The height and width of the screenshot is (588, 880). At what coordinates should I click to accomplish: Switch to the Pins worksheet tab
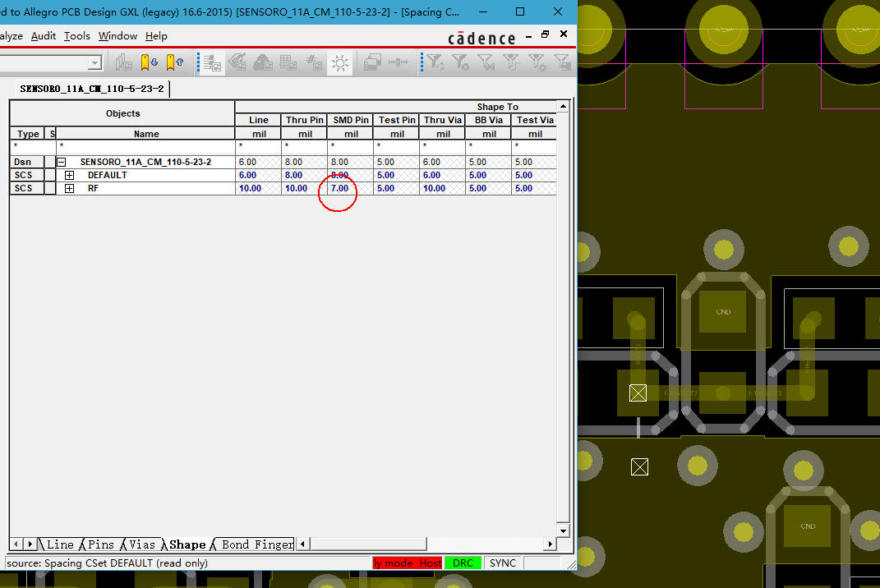click(x=101, y=544)
